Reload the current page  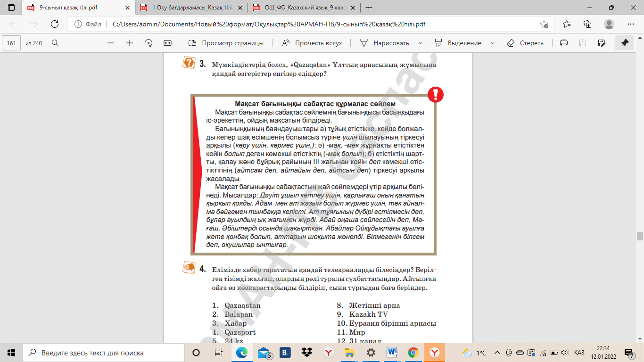[x=55, y=24]
